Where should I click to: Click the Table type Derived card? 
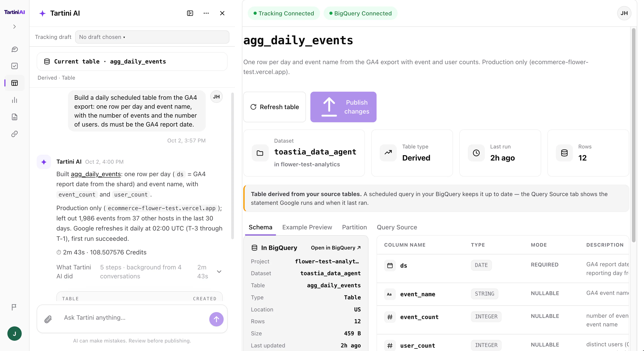click(x=412, y=153)
